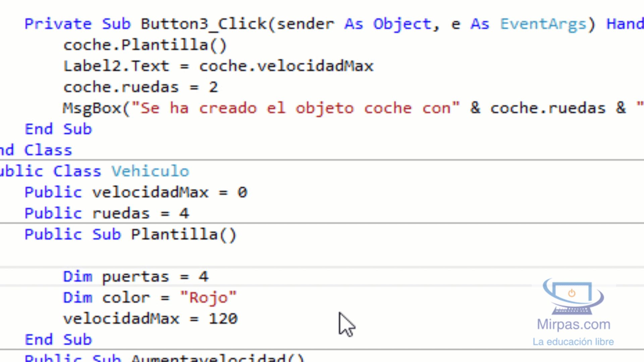This screenshot has width=644, height=362.
Task: Click the 'Public Sub Plantilla()' declaration
Action: [x=130, y=234]
